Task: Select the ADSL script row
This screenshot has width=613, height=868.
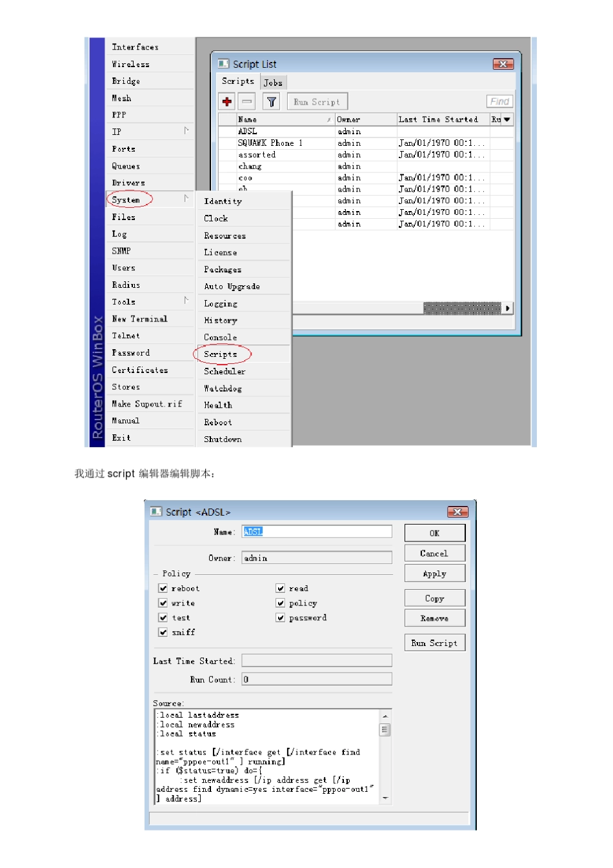Action: (x=366, y=131)
